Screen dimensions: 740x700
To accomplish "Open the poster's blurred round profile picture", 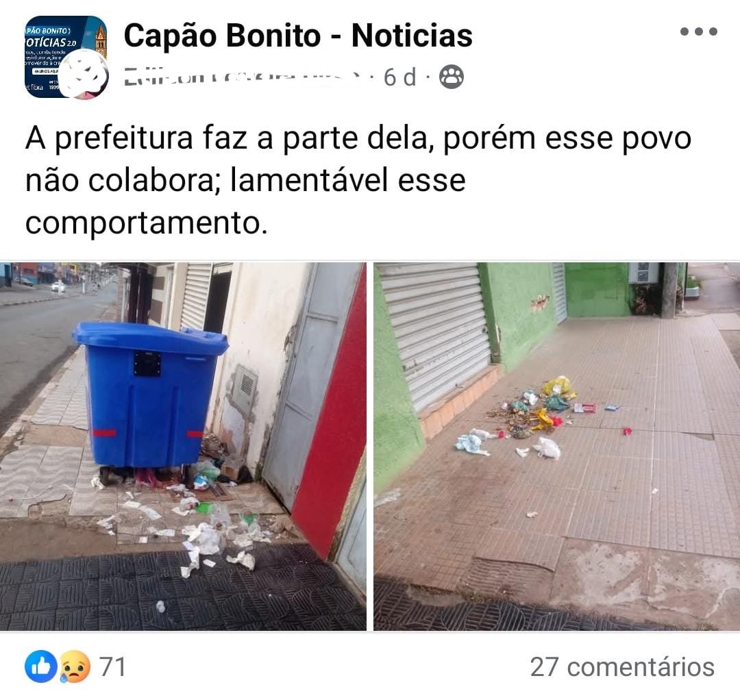I will pos(86,75).
